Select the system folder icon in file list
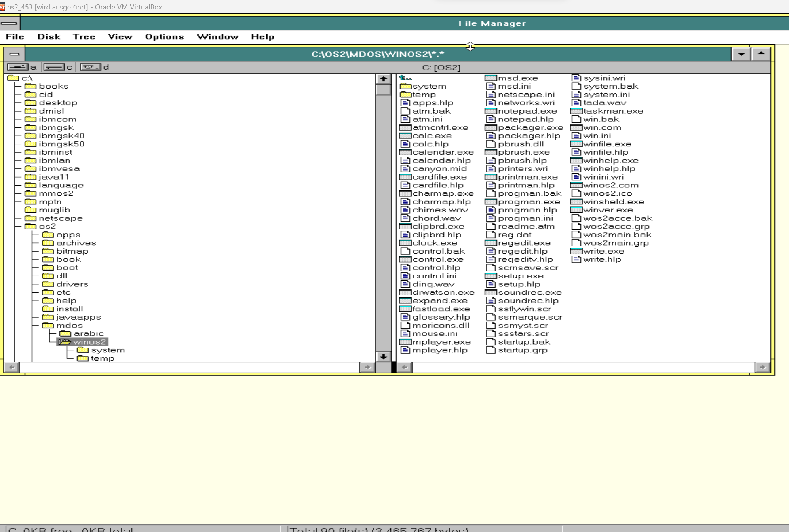 405,86
